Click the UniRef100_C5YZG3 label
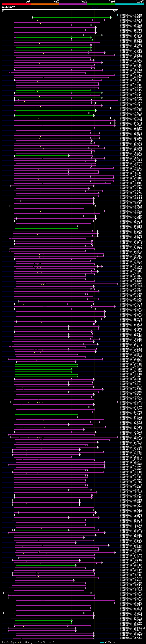146x644 pixels. [x=131, y=638]
